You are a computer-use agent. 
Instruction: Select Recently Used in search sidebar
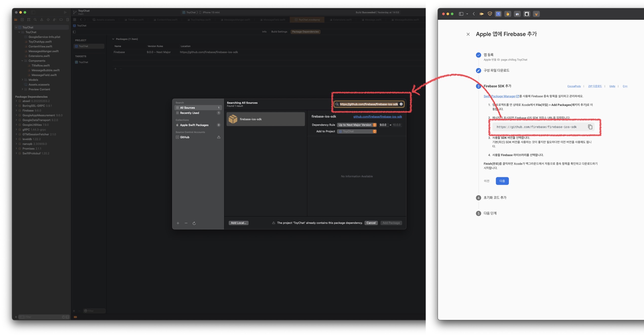189,113
